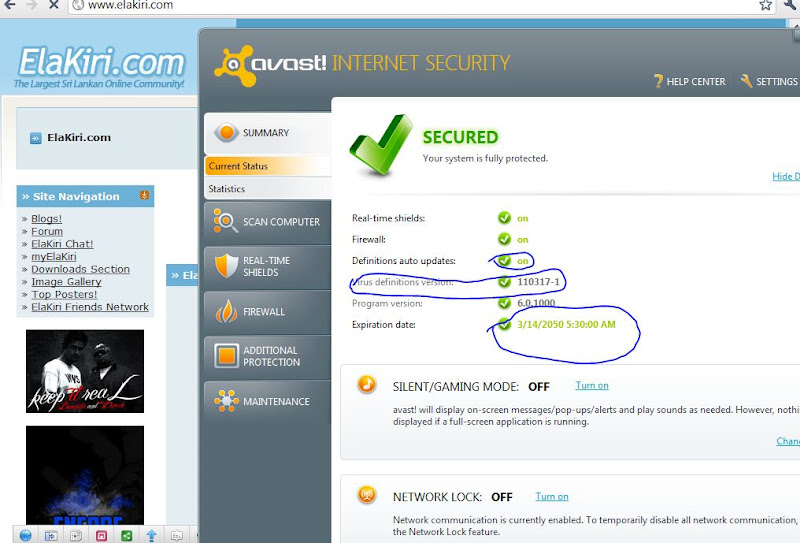This screenshot has width=800, height=543.
Task: Click browser forward arrow button
Action: click(32, 5)
